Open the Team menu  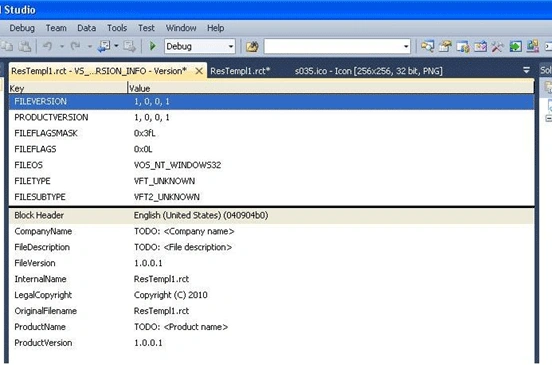[x=56, y=28]
